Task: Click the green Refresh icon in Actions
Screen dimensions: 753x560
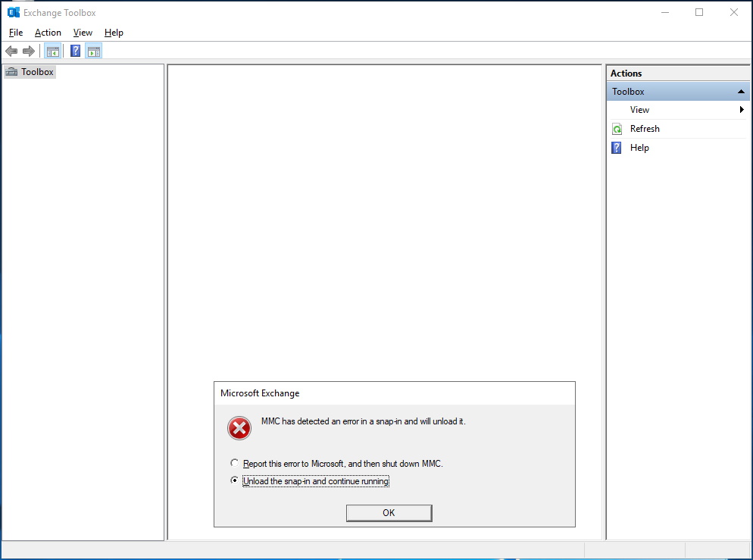Action: [617, 129]
